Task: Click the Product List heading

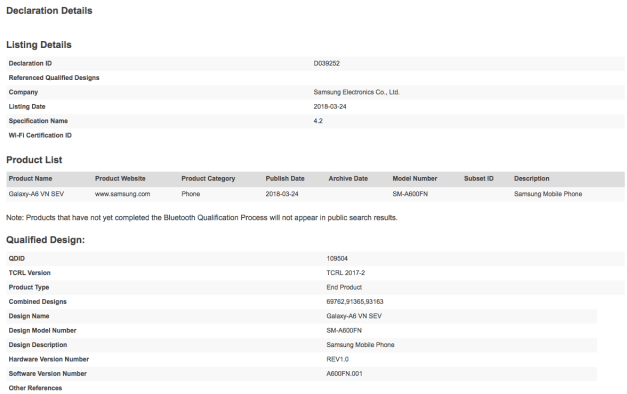Action: pos(34,160)
